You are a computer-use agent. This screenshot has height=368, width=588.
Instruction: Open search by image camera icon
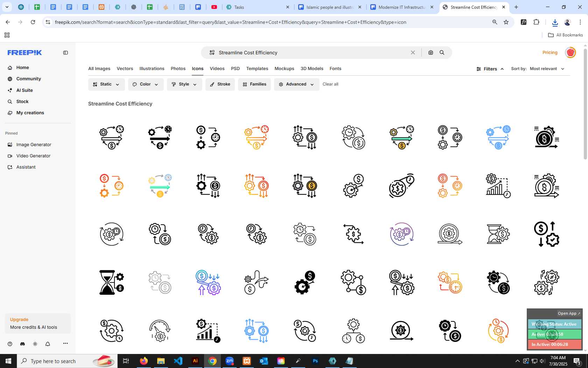[x=430, y=53]
